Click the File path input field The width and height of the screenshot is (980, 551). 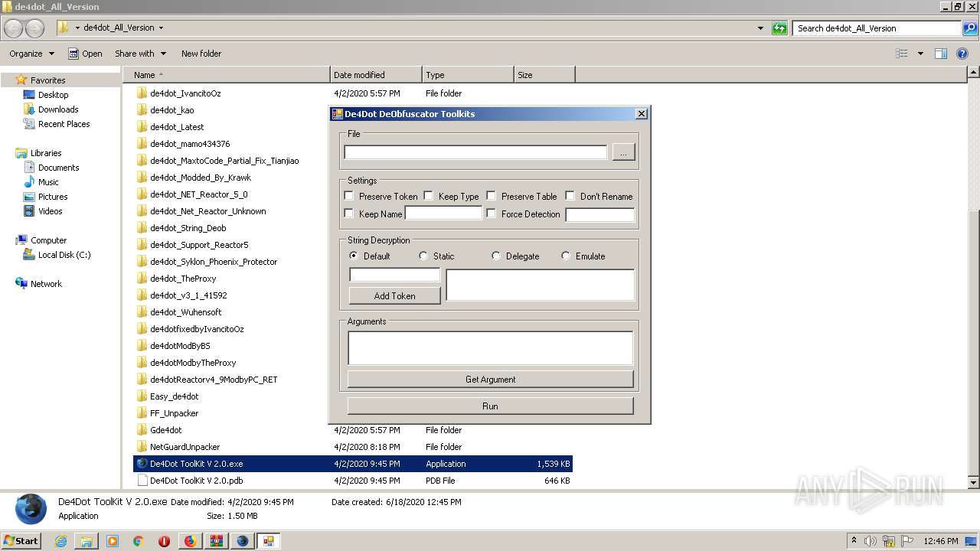tap(475, 152)
